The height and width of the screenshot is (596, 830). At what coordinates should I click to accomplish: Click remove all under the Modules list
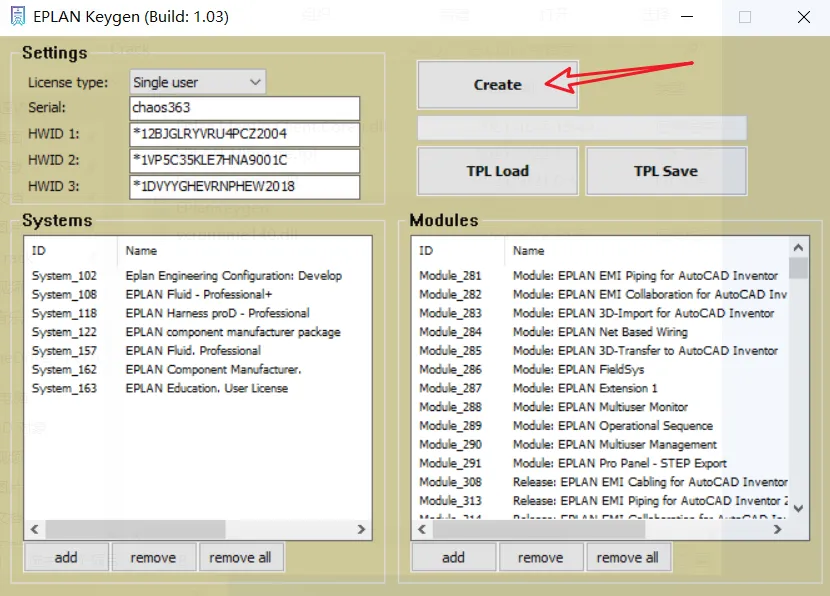pyautogui.click(x=628, y=557)
